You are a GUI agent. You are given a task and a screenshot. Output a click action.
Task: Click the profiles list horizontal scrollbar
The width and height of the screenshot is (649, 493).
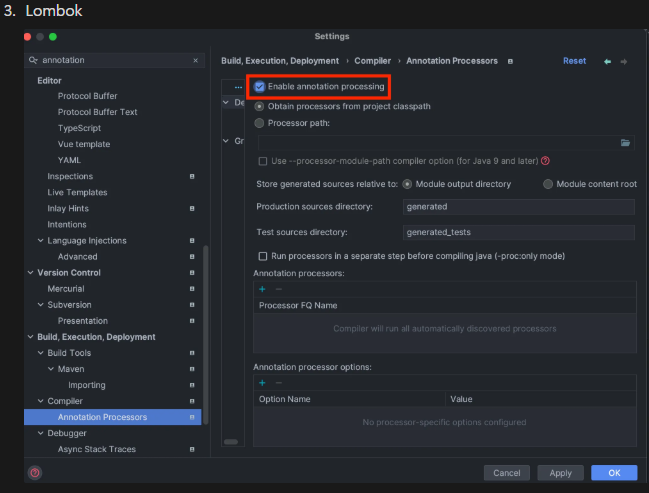(x=231, y=442)
